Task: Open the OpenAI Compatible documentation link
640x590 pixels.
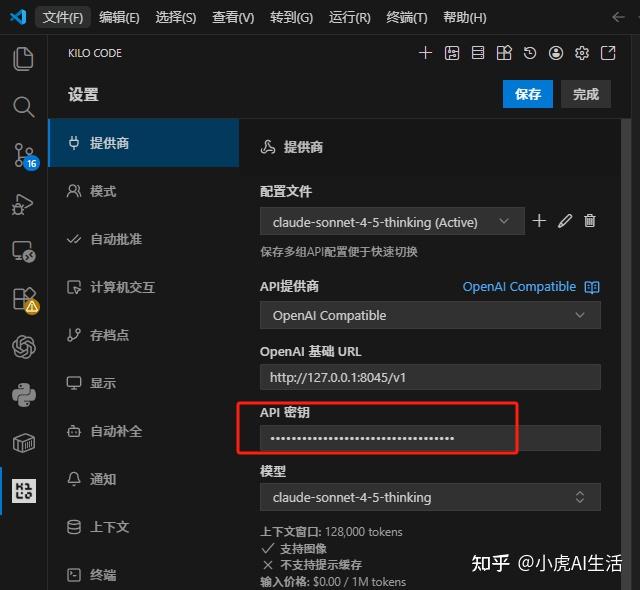Action: pos(519,287)
